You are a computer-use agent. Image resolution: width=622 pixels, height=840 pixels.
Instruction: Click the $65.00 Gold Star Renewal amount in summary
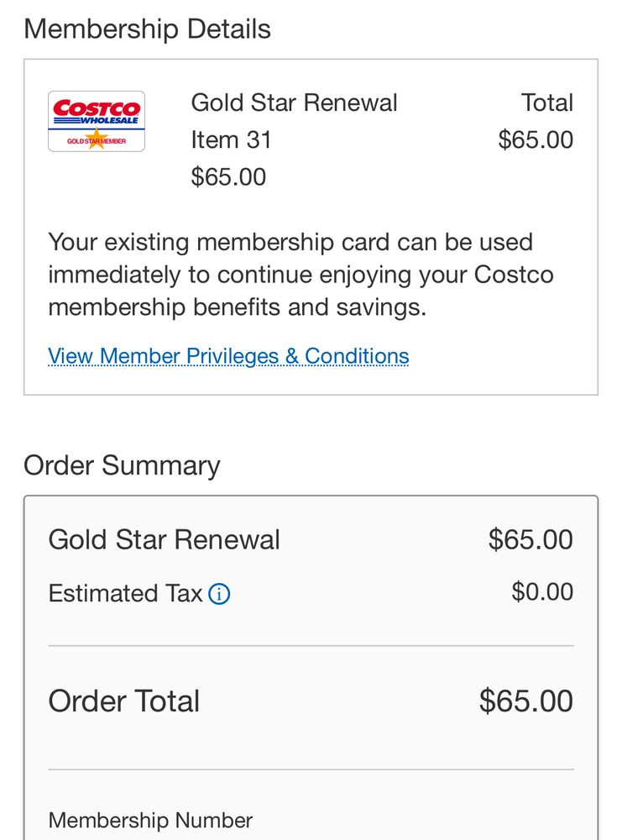[531, 539]
